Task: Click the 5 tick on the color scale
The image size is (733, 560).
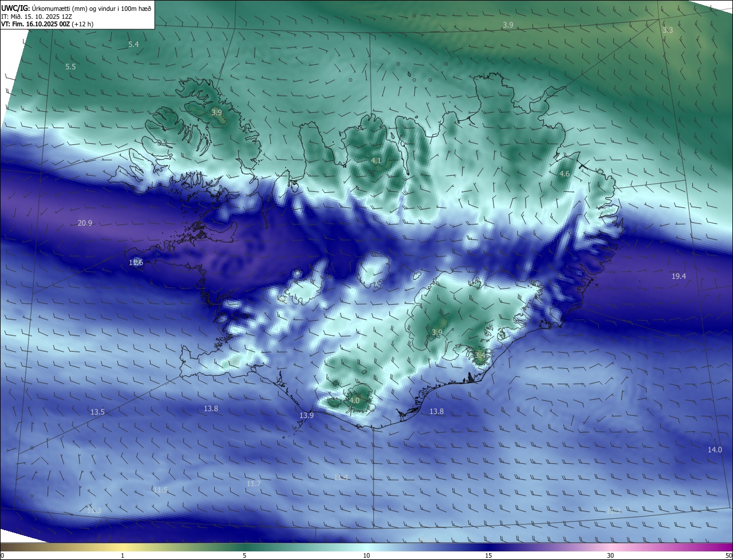Action: click(245, 555)
